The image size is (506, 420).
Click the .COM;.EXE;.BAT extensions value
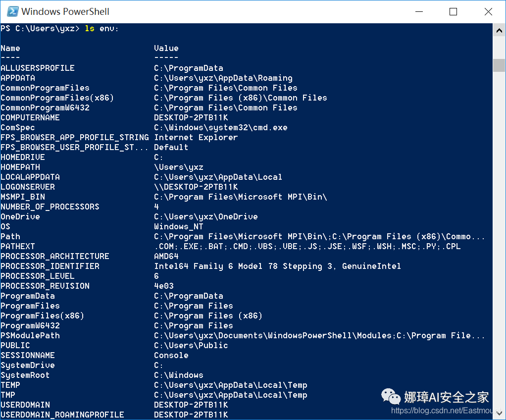[x=307, y=247]
